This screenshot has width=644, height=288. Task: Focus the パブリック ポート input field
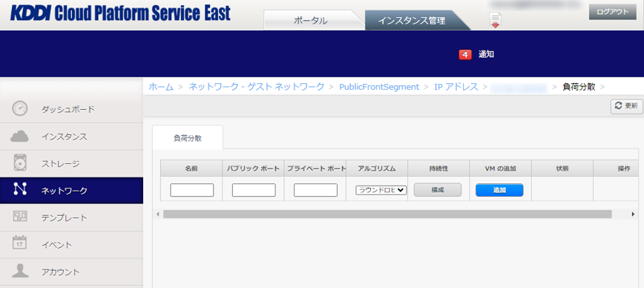tap(254, 190)
